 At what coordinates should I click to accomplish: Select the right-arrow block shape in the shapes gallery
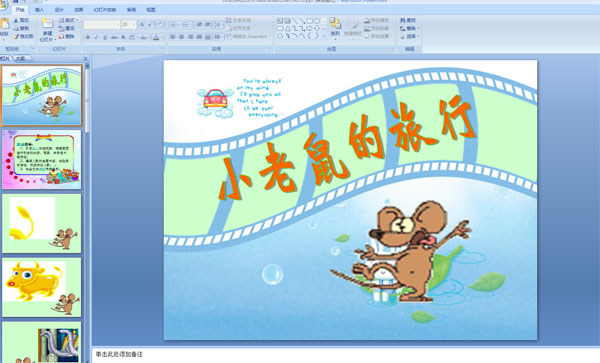pyautogui.click(x=309, y=28)
